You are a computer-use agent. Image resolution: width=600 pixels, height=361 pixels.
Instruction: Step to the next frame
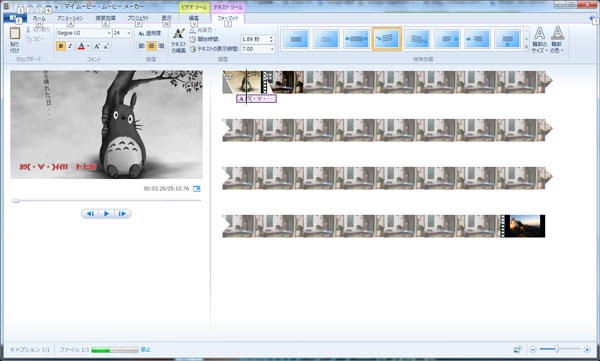pos(122,214)
